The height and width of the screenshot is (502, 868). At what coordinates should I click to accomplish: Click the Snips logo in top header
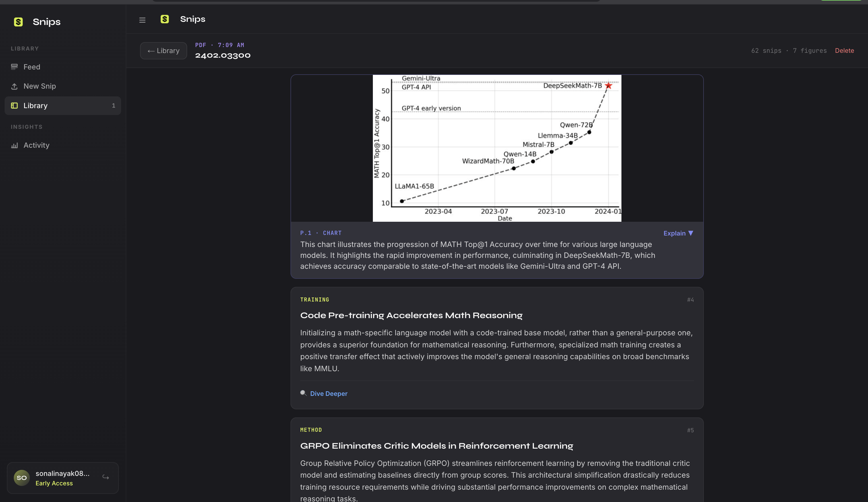tap(165, 19)
